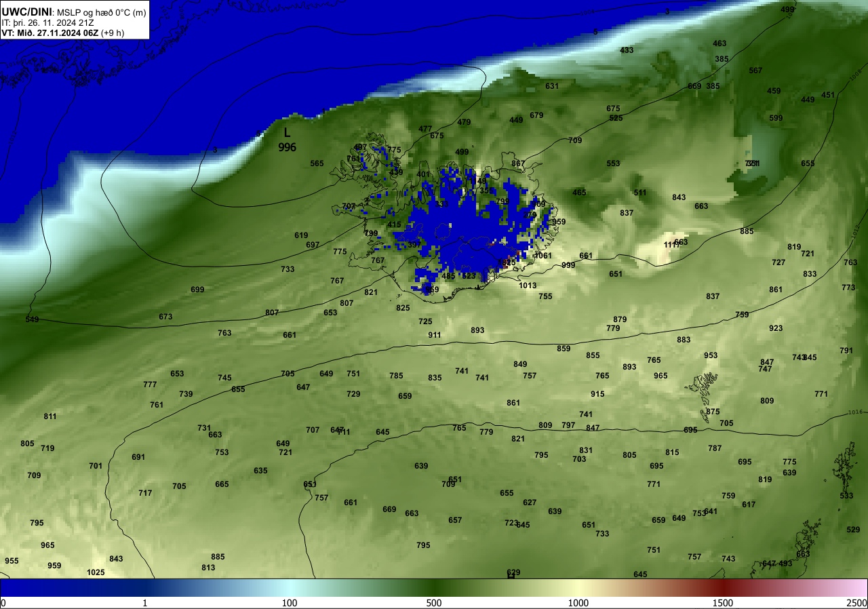Click the color scale label 100
This screenshot has width=868, height=609.
click(x=290, y=603)
